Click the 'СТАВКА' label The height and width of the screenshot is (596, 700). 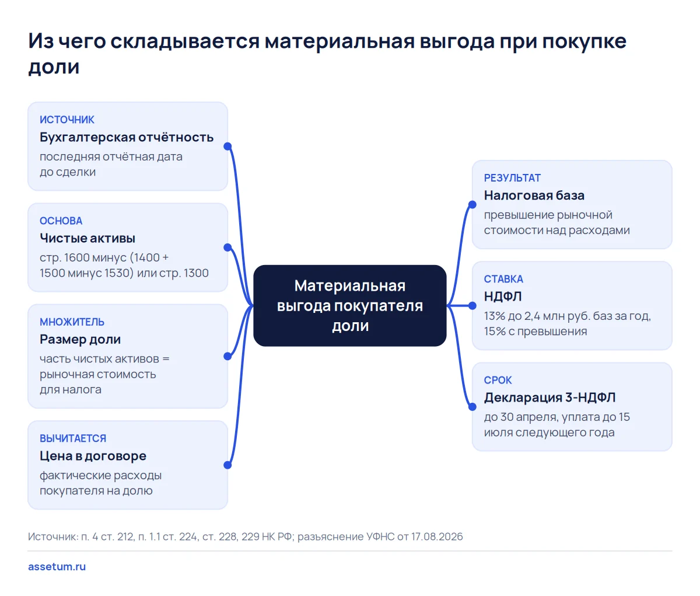pos(503,279)
